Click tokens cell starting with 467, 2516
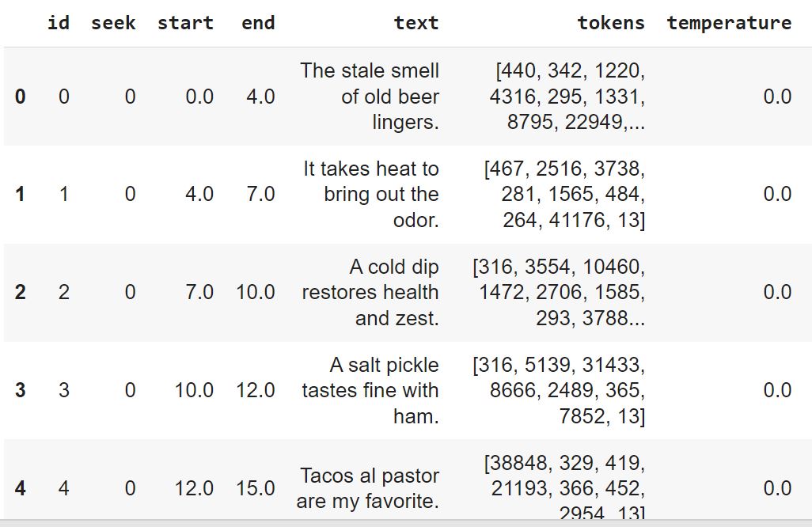The image size is (812, 527). 564,194
